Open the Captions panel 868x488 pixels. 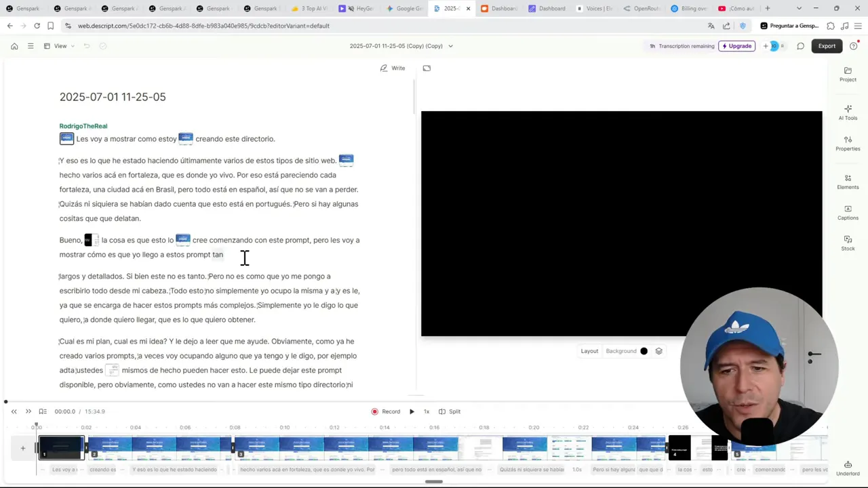tap(848, 213)
